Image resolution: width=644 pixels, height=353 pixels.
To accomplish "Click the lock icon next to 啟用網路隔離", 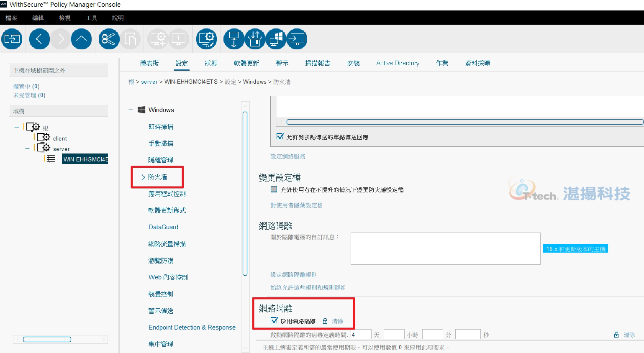I will (325, 321).
